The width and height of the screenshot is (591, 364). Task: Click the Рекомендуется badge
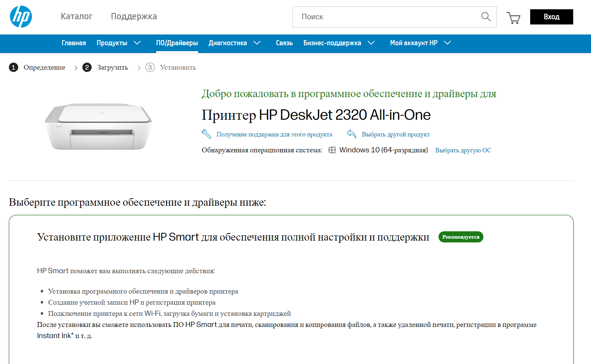(x=461, y=237)
